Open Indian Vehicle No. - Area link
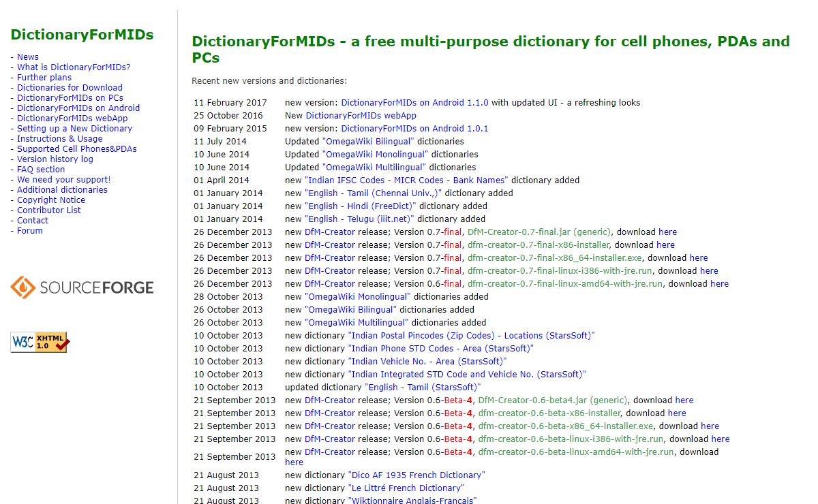The image size is (818, 504). pos(427,362)
